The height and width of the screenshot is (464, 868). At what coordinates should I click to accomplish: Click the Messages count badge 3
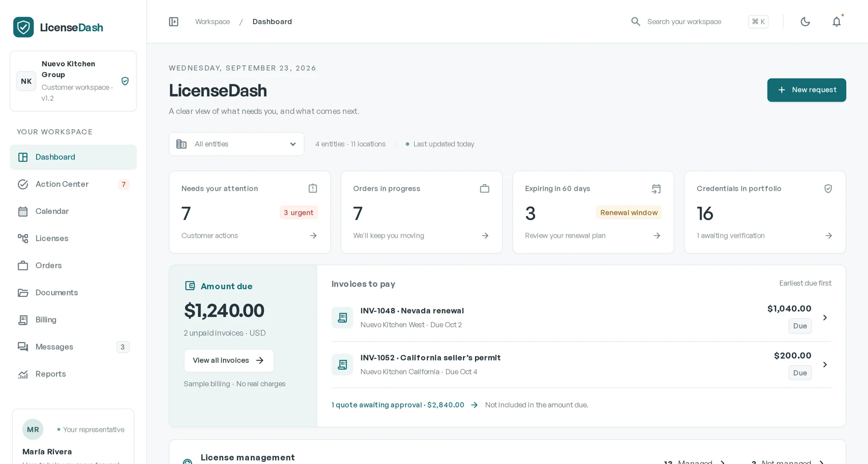[x=122, y=347]
